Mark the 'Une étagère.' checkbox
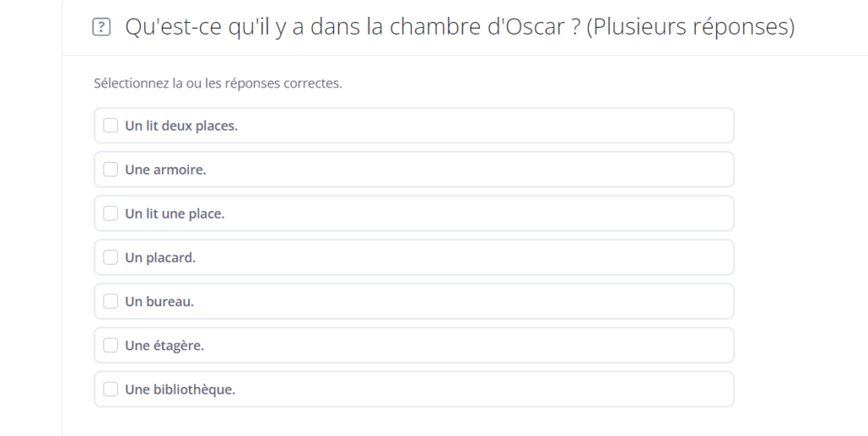 (111, 345)
